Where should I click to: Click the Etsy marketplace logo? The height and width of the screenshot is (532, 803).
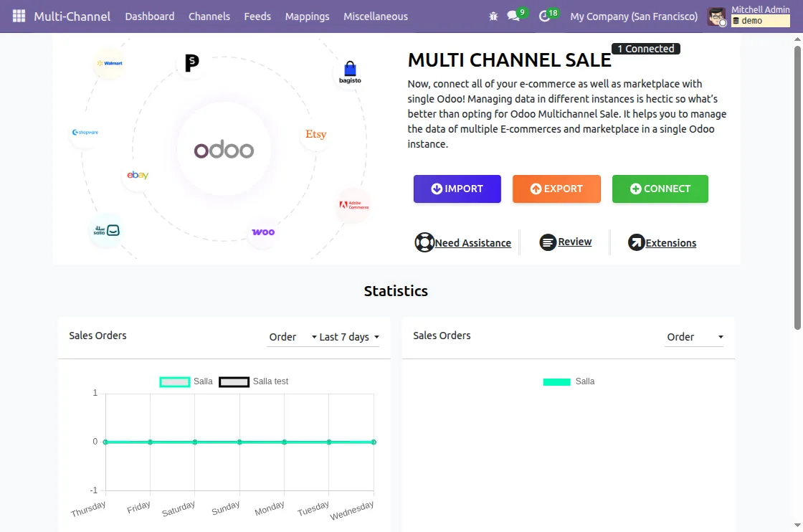[x=315, y=134]
